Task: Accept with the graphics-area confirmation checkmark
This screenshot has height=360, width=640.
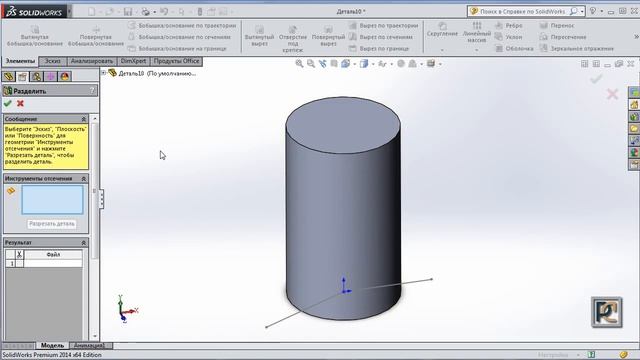Action: point(596,78)
